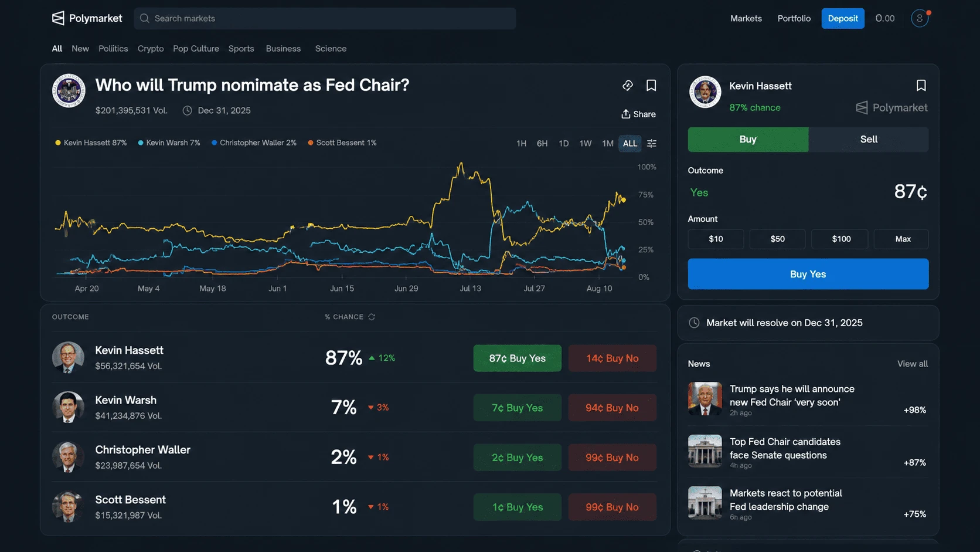
Task: Bookmark Kevin Hassett in trade panel
Action: [921, 86]
